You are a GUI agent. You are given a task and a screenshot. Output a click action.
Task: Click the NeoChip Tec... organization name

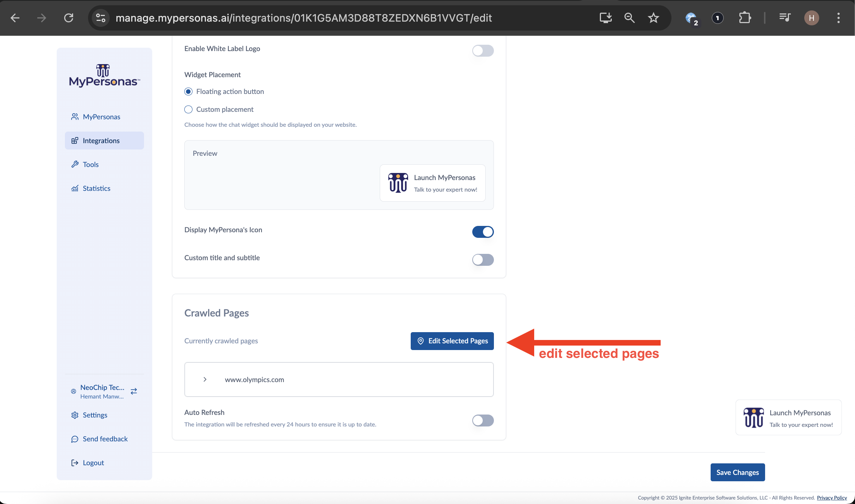[x=102, y=387]
